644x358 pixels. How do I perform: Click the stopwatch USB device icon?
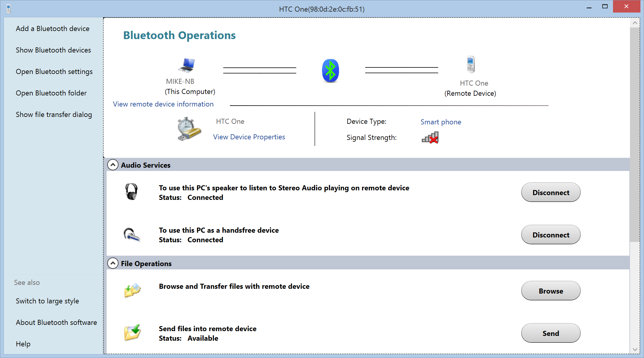coord(189,129)
